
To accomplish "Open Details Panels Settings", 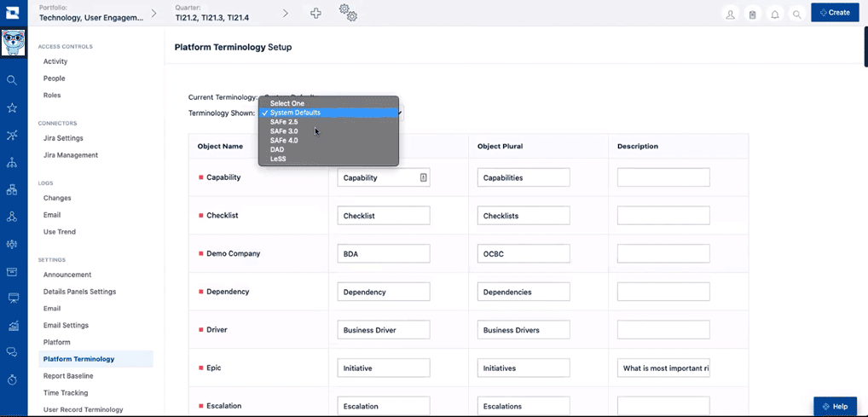I will coord(79,292).
